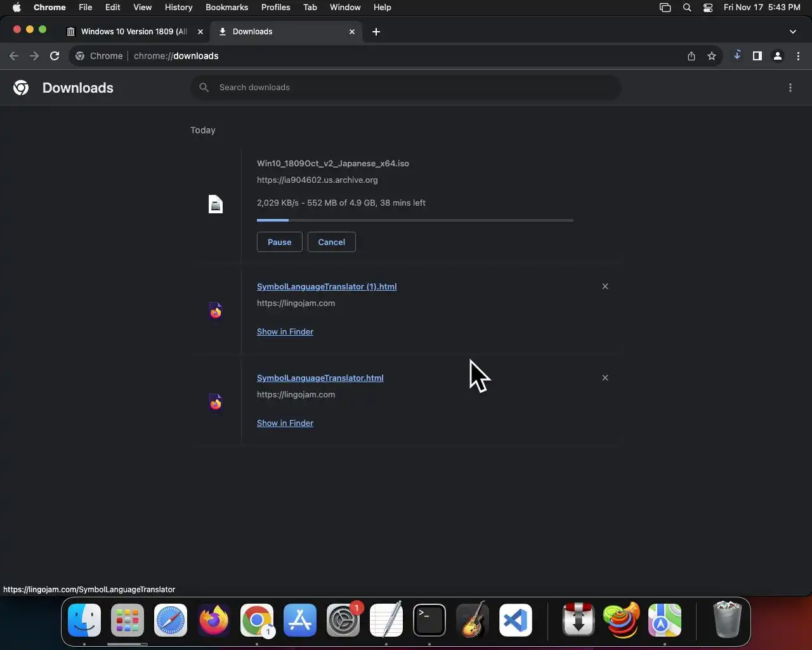
Task: Switch to Windows 10 Version 1809 tab
Action: click(134, 32)
